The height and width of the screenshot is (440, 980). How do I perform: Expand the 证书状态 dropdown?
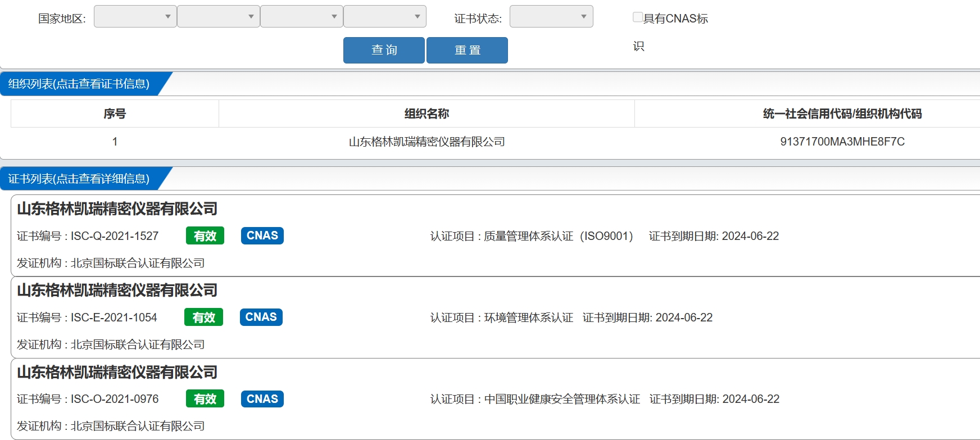click(551, 16)
